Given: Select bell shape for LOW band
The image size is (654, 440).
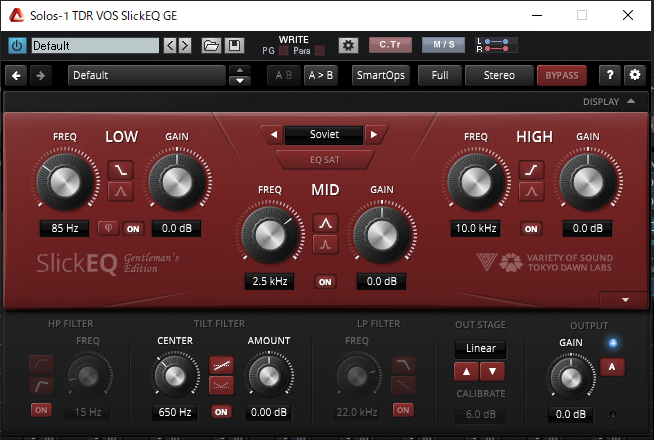Looking at the screenshot, I should 121,191.
